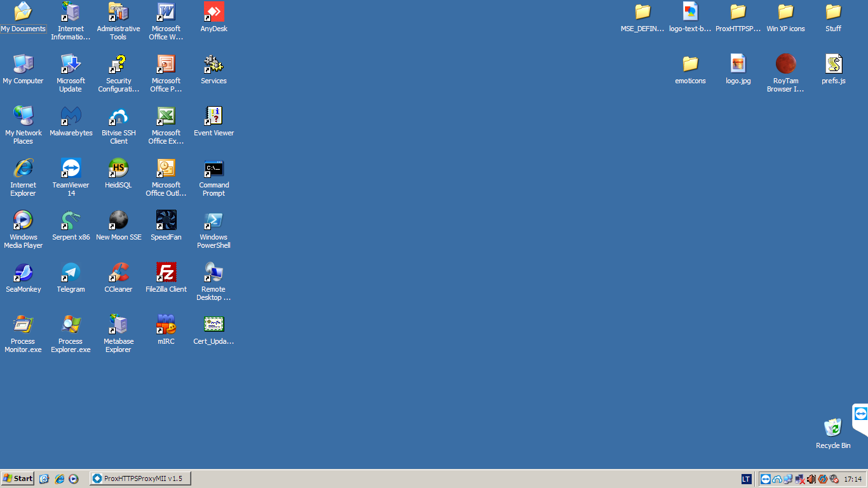Launch Internet Explorer from quick launch
The width and height of the screenshot is (868, 488).
(59, 478)
